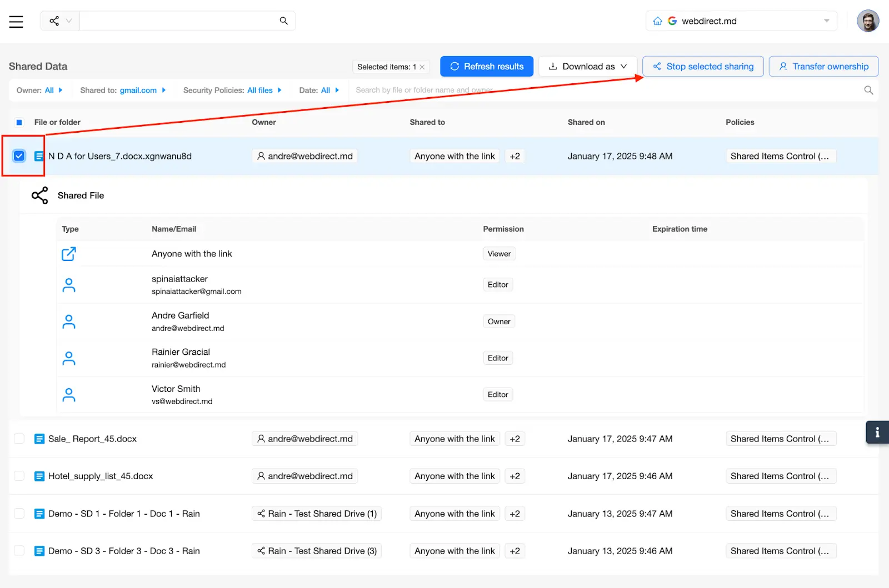Open the hamburger navigation menu
The height and width of the screenshot is (588, 889).
coord(16,21)
